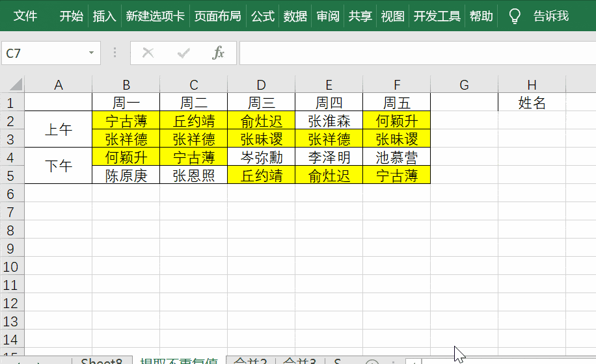Select the yellow cell 俞灶迟 in row 2

[x=261, y=121]
